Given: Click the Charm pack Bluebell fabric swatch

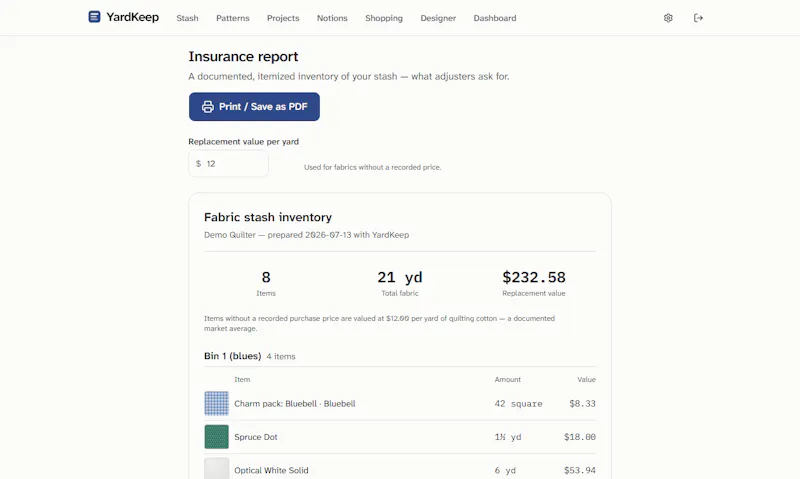Looking at the screenshot, I should pos(216,404).
